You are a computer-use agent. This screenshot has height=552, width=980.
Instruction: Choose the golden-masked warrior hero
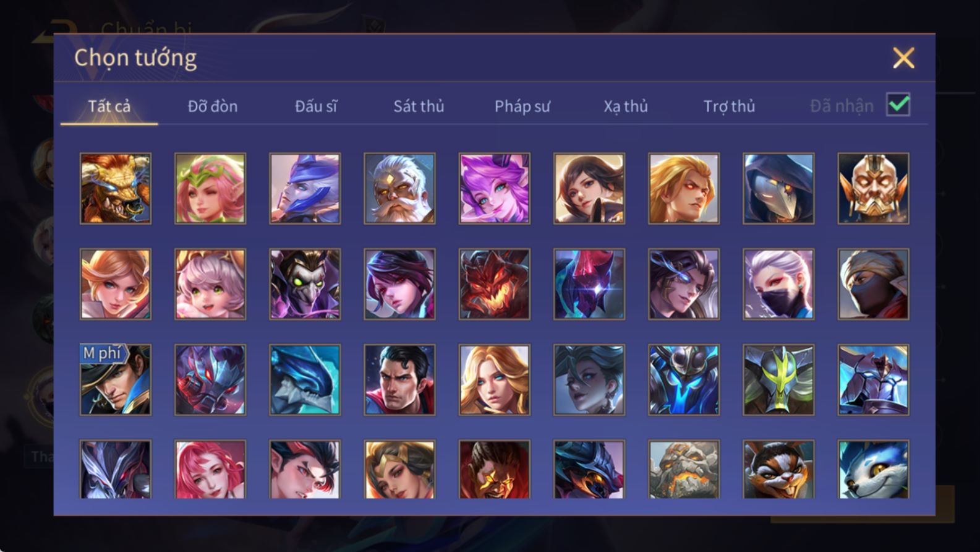(873, 188)
